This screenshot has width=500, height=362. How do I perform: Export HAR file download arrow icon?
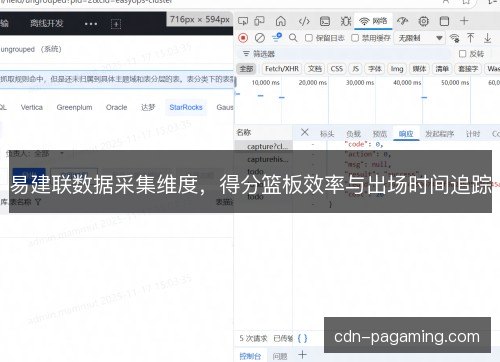coord(487,38)
